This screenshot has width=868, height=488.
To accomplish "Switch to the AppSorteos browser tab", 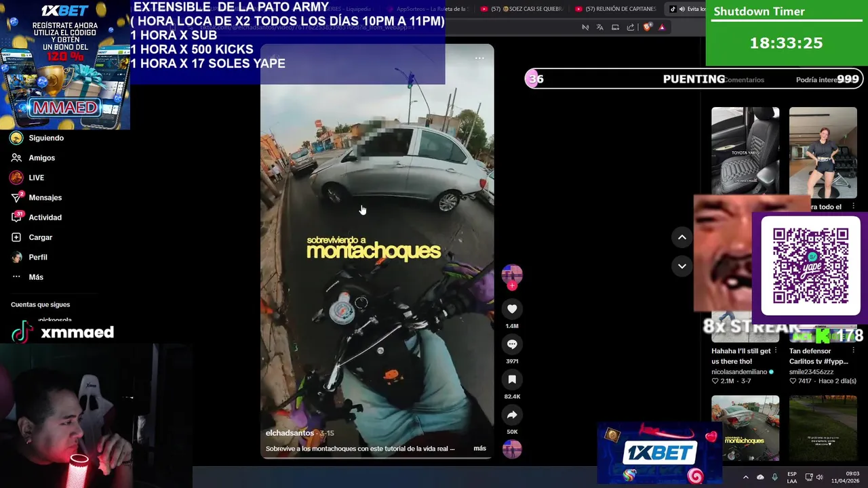I will 426,9.
